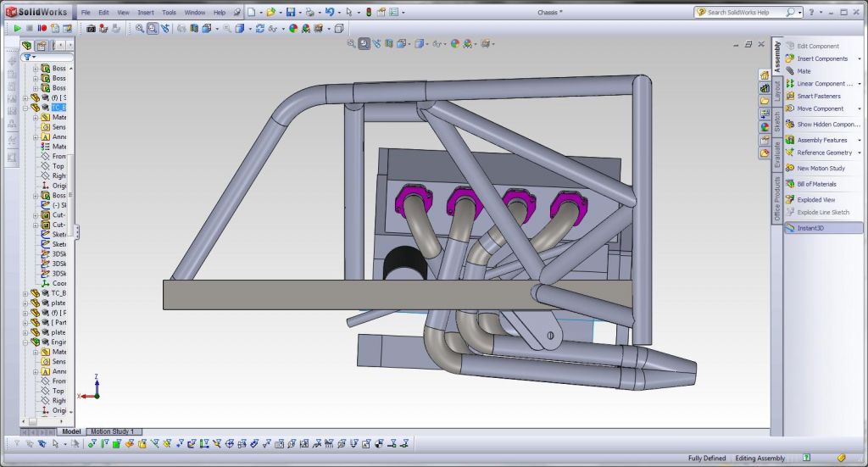Switch to the Motion Study 1 tab
The image size is (868, 467).
click(x=111, y=431)
